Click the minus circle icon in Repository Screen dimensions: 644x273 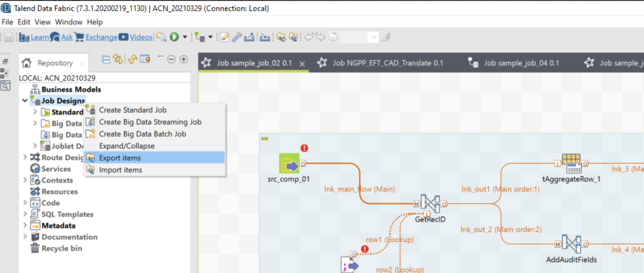tap(171, 59)
